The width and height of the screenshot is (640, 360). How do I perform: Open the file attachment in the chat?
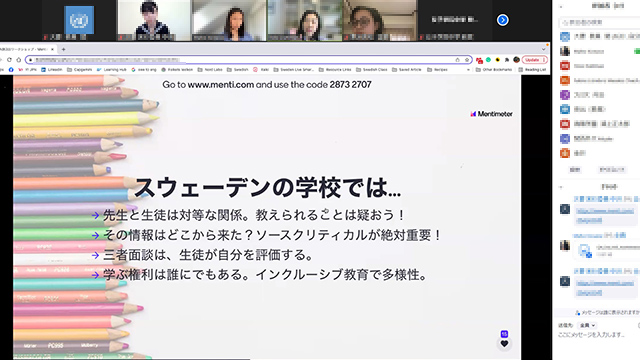click(585, 251)
